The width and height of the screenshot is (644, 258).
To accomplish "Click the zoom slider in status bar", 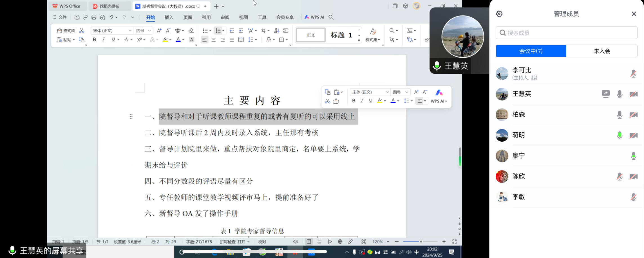I will pos(421,242).
